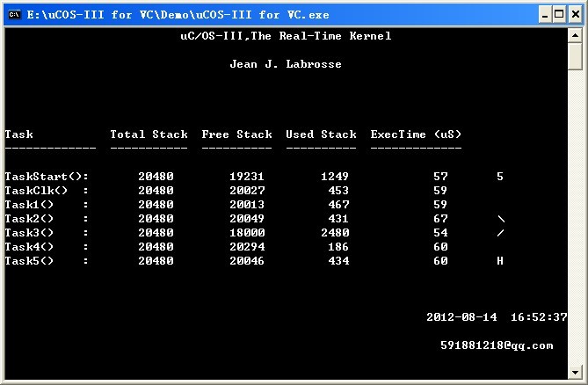The width and height of the screenshot is (588, 385).
Task: Click the 'Free Stack' column header
Action: coord(236,134)
